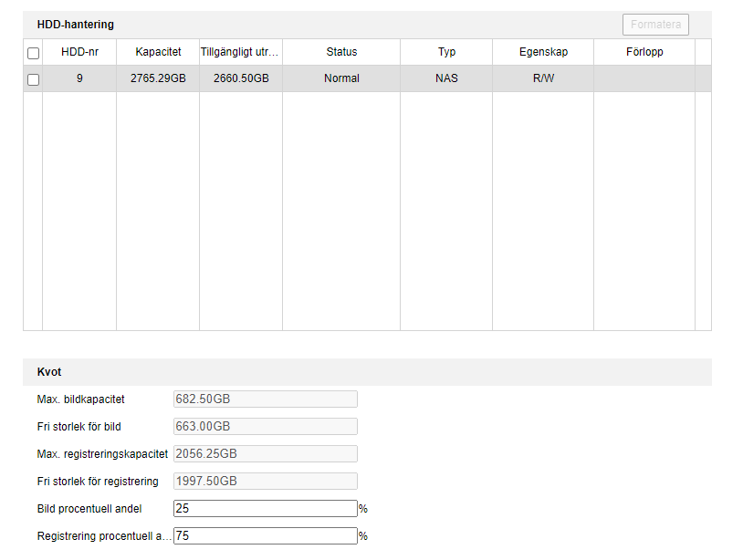Click the Typ column header

(446, 52)
